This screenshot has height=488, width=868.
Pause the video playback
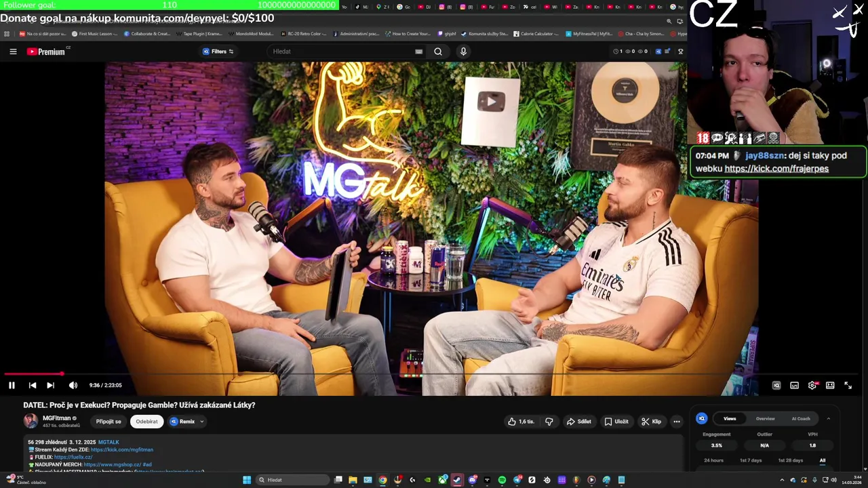pyautogui.click(x=12, y=385)
